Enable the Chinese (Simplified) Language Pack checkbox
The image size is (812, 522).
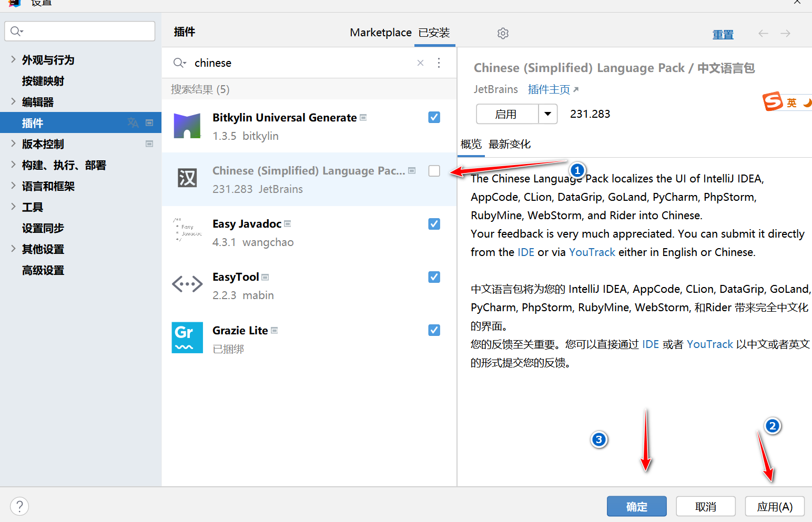point(434,171)
